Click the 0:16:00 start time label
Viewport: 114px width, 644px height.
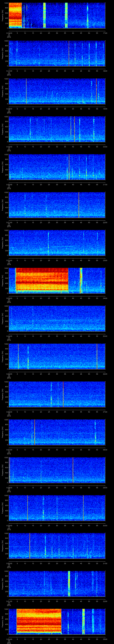click(9, 33)
